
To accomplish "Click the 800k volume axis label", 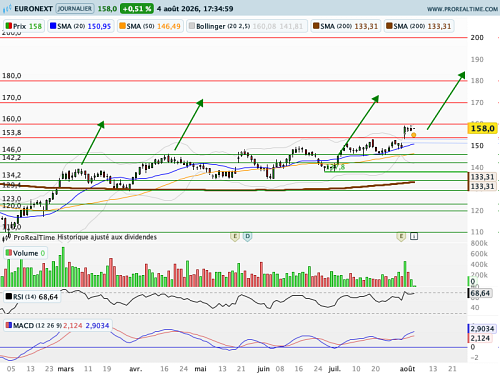I will point(479,243).
